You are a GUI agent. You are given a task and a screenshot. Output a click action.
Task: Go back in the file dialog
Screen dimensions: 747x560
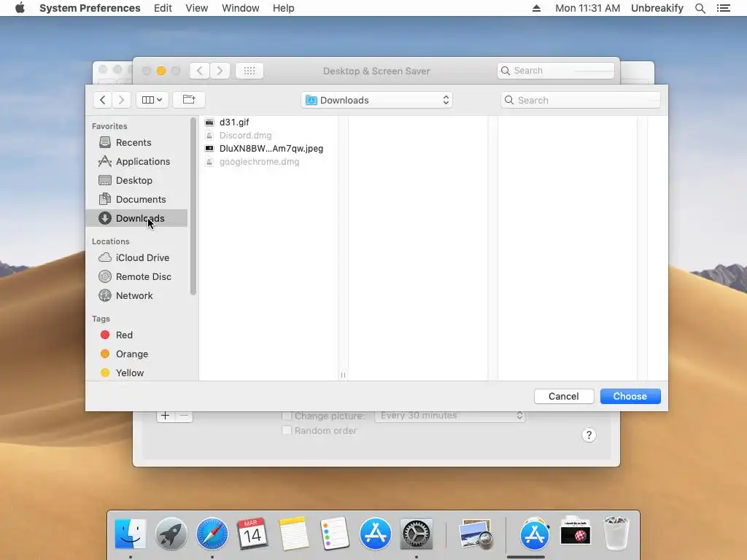102,100
